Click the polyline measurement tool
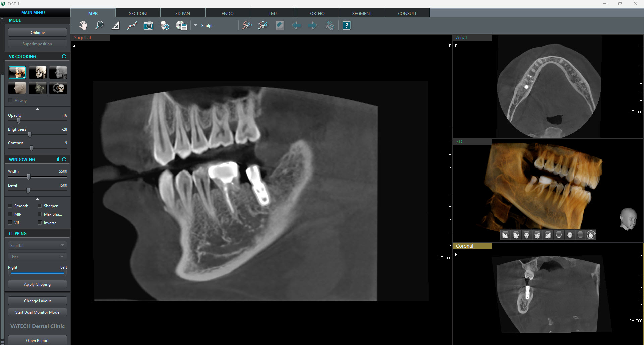The width and height of the screenshot is (644, 345). pos(132,26)
